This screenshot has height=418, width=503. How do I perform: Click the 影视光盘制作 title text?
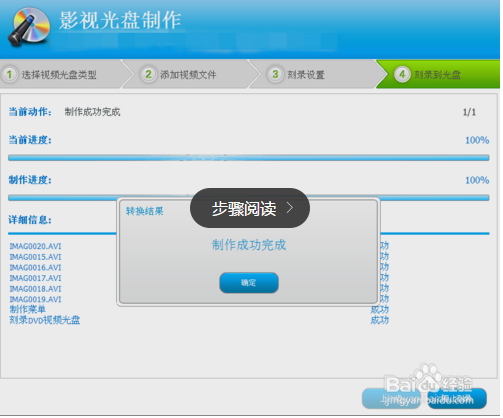[x=121, y=21]
